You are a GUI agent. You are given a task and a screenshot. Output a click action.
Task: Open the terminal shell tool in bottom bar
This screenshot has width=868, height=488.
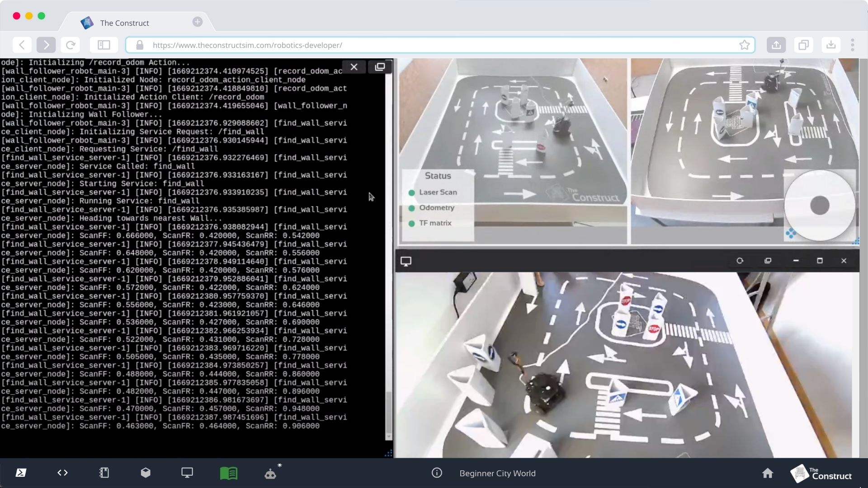click(x=21, y=473)
